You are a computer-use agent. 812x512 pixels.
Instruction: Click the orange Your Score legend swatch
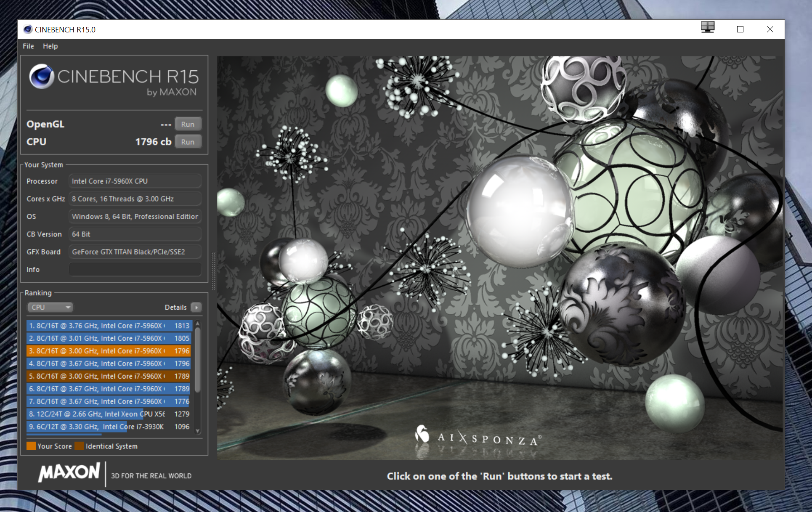(x=31, y=446)
